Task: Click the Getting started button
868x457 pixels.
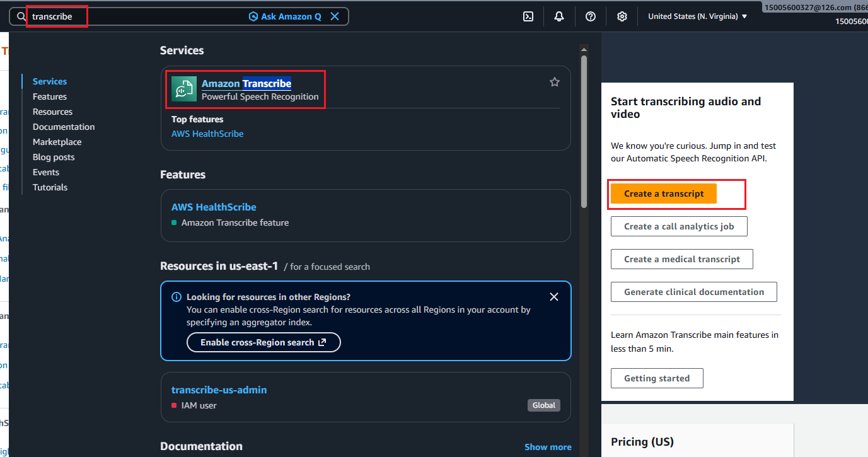Action: click(x=657, y=378)
